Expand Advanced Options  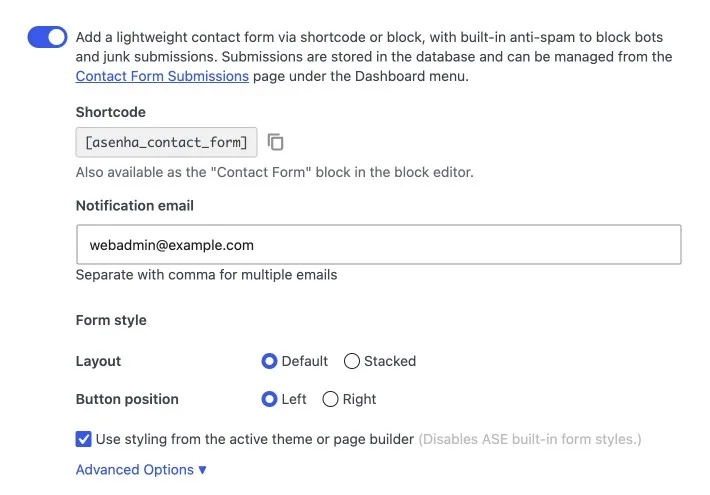click(141, 470)
